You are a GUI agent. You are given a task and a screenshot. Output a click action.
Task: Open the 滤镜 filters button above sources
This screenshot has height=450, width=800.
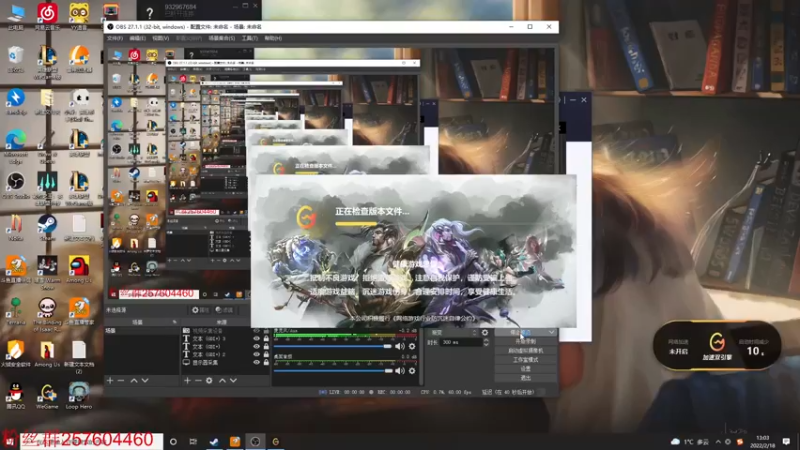tap(224, 310)
